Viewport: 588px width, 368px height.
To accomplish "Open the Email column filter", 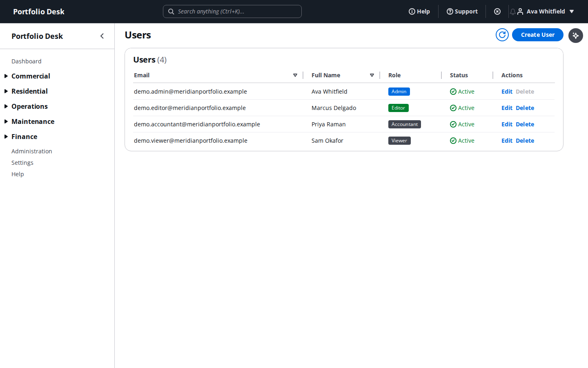I will click(x=295, y=75).
